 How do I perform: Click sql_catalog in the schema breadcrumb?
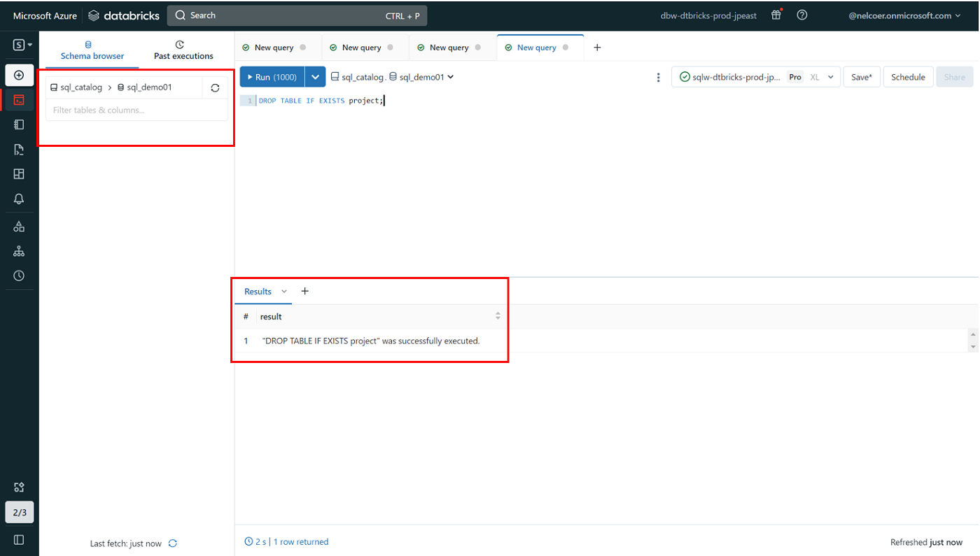point(76,87)
